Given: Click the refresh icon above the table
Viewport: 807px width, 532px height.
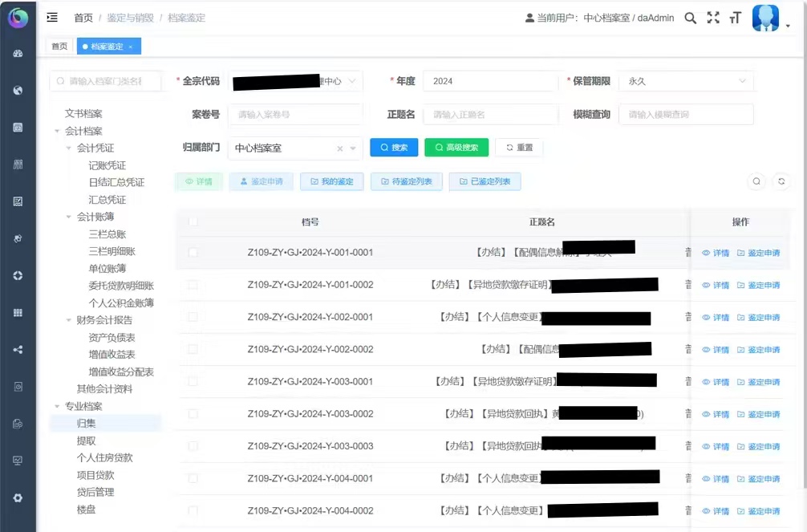Looking at the screenshot, I should (782, 182).
